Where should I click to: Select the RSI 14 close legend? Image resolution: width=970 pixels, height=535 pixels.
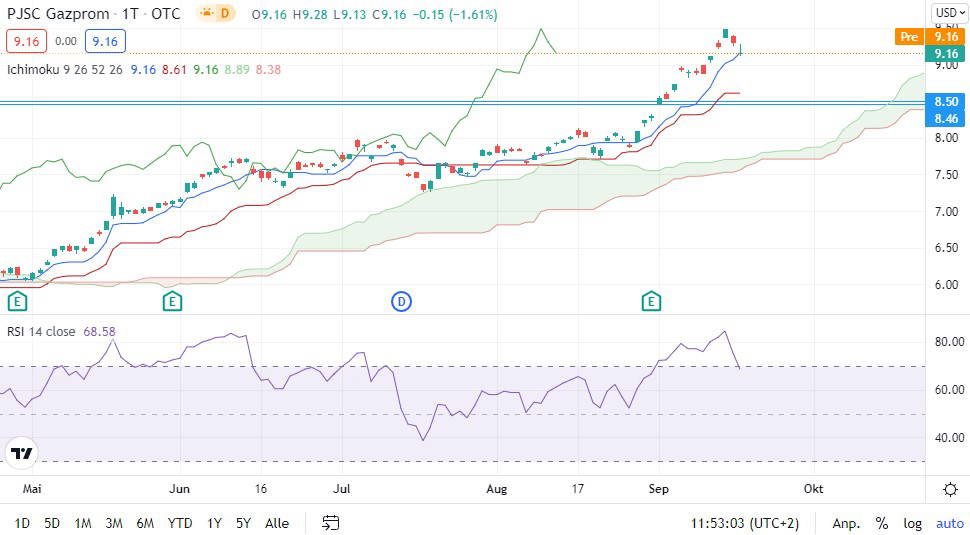pos(41,332)
